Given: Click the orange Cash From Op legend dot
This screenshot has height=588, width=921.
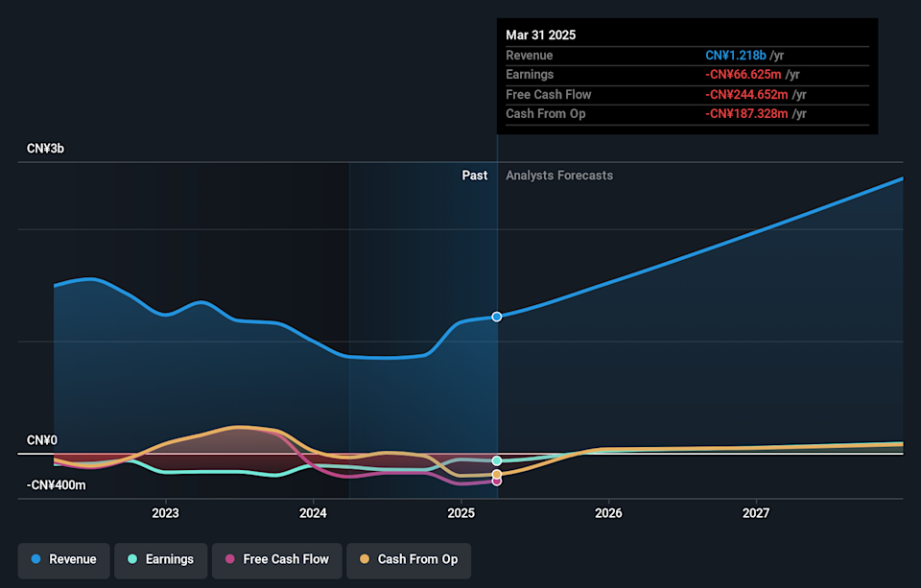Looking at the screenshot, I should click(364, 559).
